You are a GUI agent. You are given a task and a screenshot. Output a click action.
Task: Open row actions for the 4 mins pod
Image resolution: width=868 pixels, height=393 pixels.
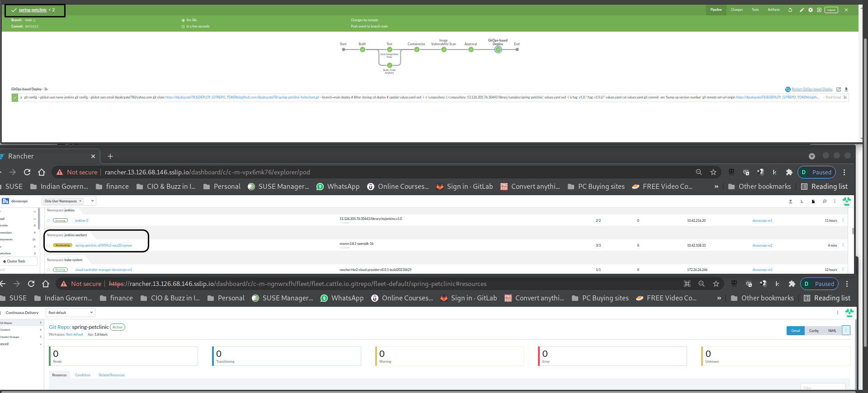(x=843, y=245)
